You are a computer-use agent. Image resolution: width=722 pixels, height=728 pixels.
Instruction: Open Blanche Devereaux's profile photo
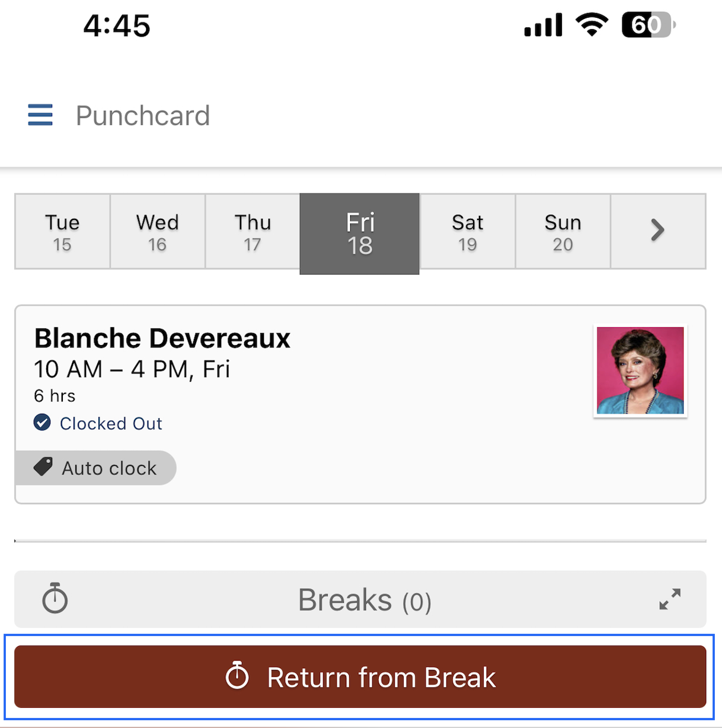[x=640, y=371]
